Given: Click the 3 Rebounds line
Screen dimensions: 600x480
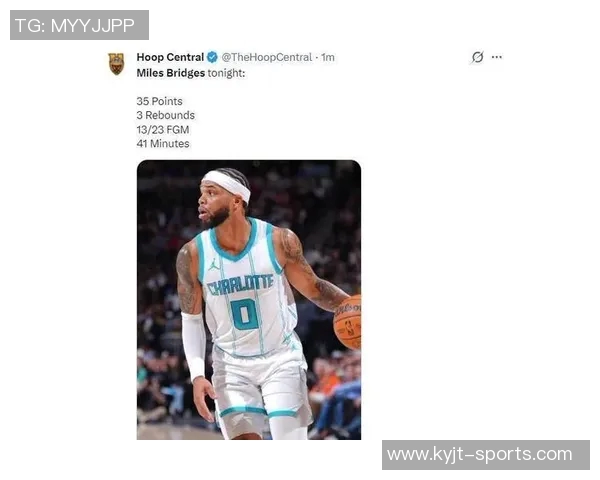Looking at the screenshot, I should tap(166, 115).
